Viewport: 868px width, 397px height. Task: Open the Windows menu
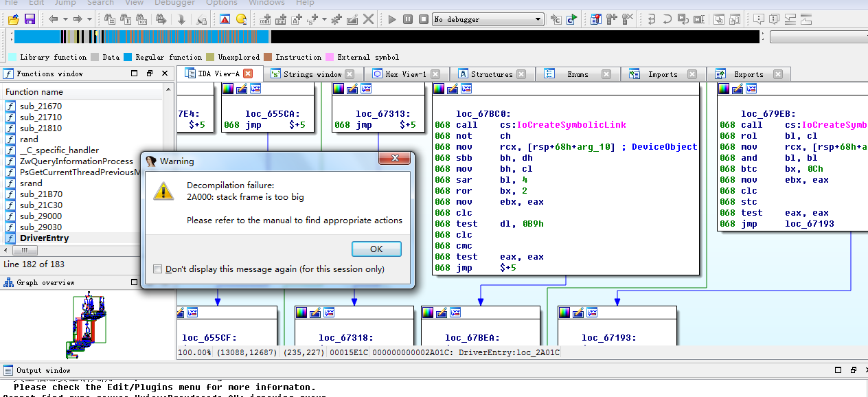click(266, 3)
